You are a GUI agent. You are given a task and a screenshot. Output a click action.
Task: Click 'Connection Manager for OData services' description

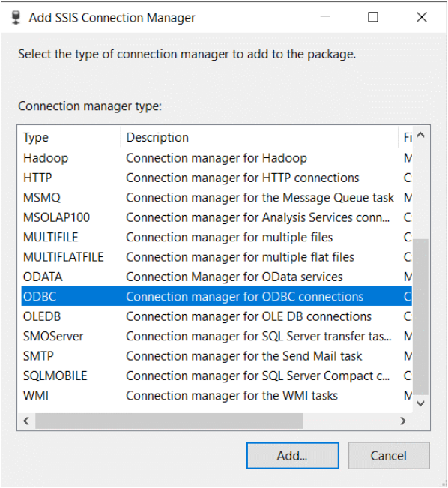234,277
